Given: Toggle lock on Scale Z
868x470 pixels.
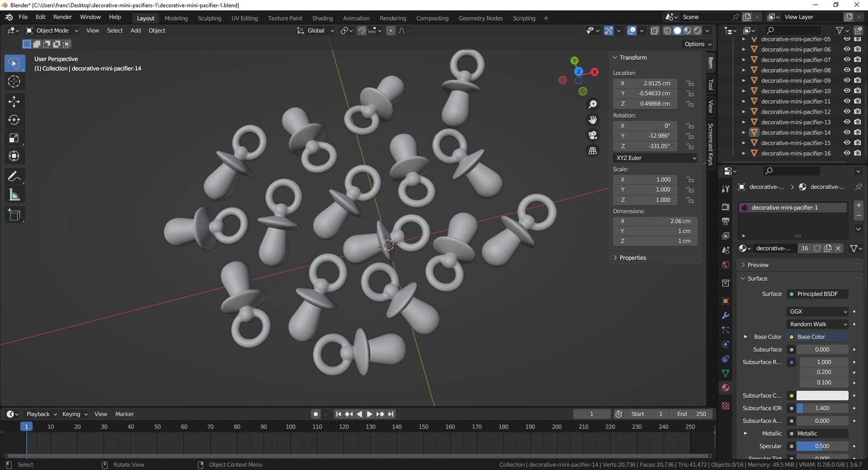Looking at the screenshot, I should coord(689,200).
